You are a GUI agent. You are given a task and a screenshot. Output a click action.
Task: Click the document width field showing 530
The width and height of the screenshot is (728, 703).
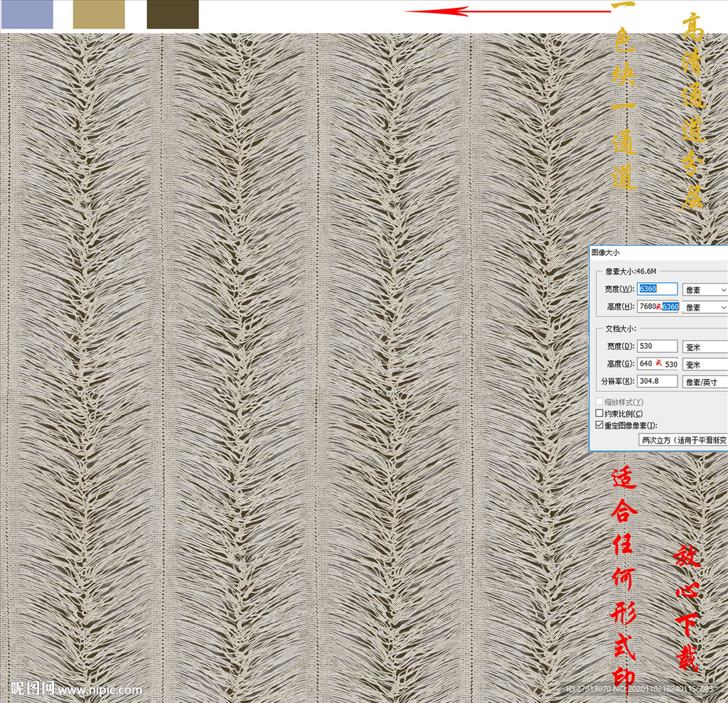pos(657,346)
